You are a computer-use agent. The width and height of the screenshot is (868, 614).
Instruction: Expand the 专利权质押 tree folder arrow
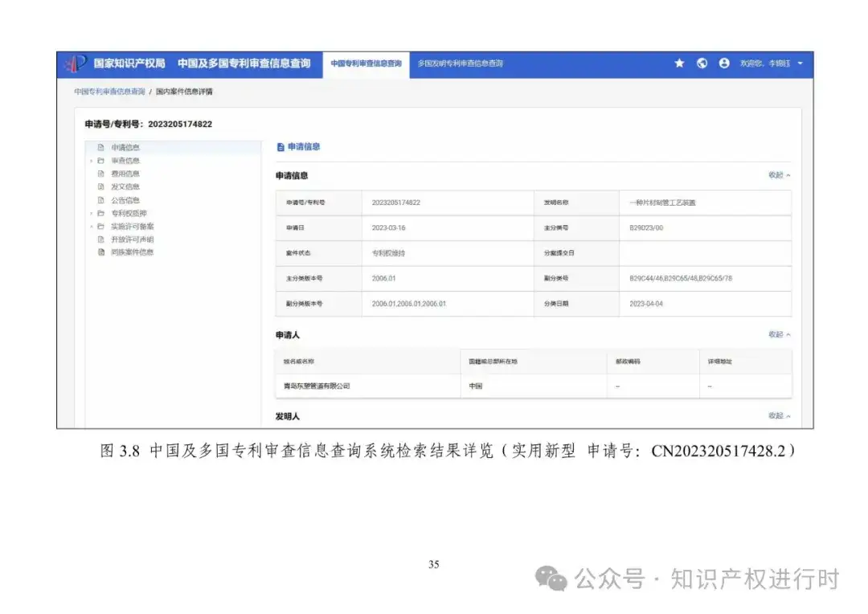pos(92,214)
